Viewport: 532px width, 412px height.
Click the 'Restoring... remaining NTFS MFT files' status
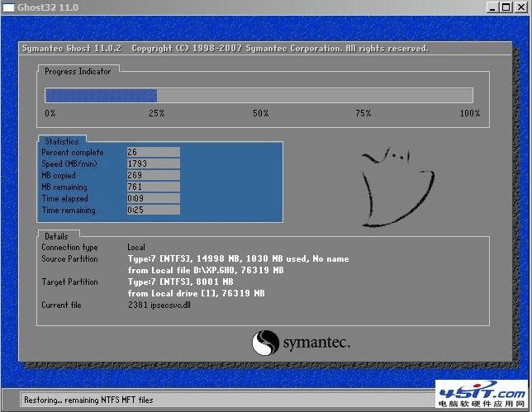tap(88, 400)
